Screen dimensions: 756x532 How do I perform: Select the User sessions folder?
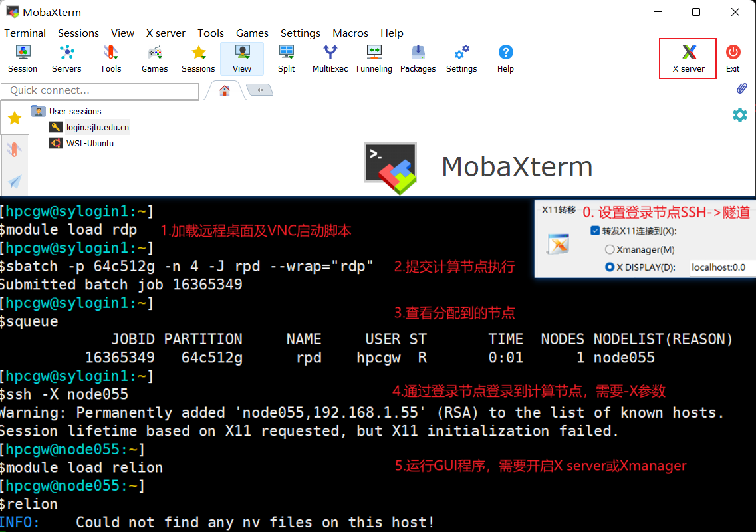(x=66, y=112)
